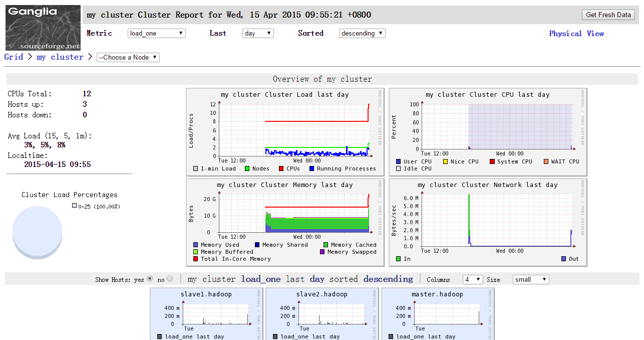Go to Grid breadcrumb link
The width and height of the screenshot is (644, 340).
tap(14, 57)
